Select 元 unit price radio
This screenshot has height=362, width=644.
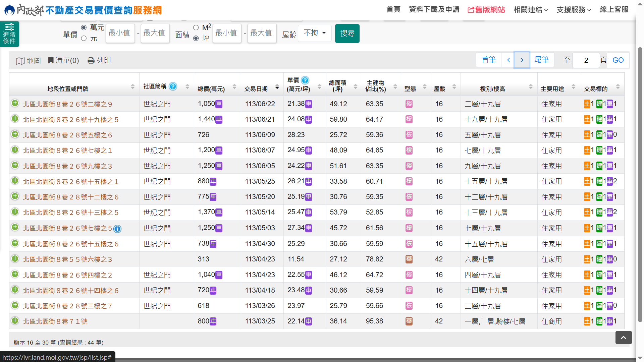click(x=84, y=39)
